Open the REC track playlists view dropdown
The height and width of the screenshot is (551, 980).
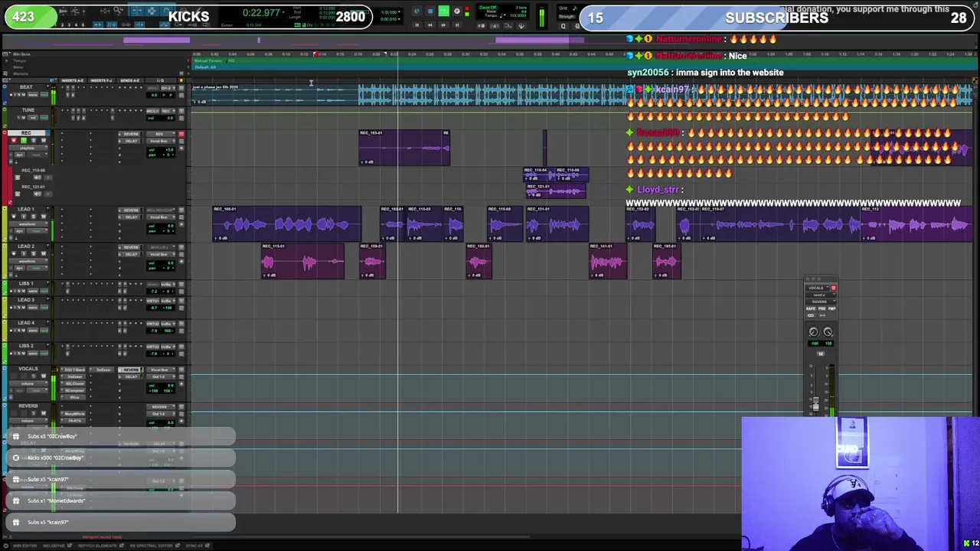click(28, 148)
